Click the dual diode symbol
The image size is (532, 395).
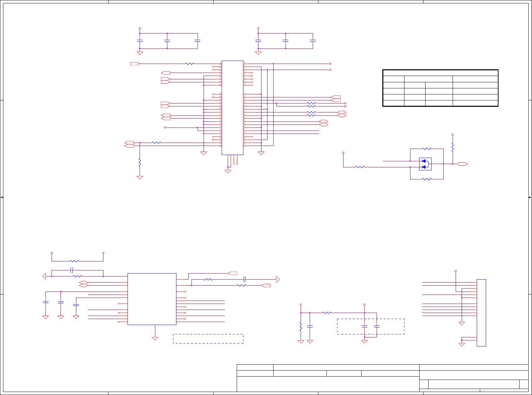(425, 164)
